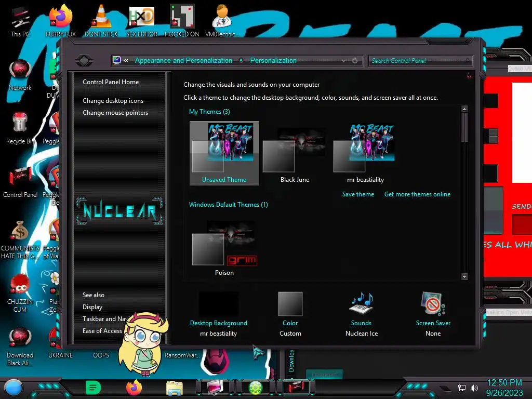Click the Sounds link label

(362, 323)
